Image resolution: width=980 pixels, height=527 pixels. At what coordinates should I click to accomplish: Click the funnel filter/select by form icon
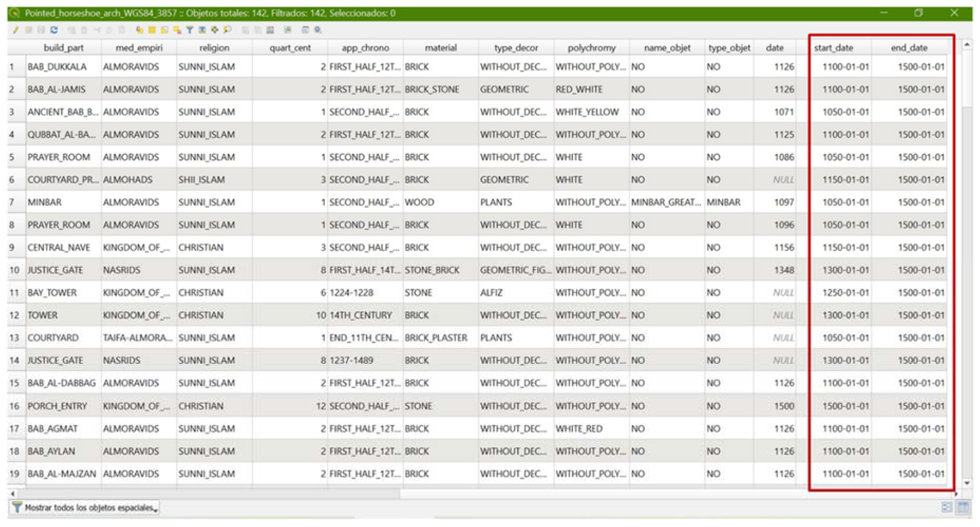(x=190, y=30)
